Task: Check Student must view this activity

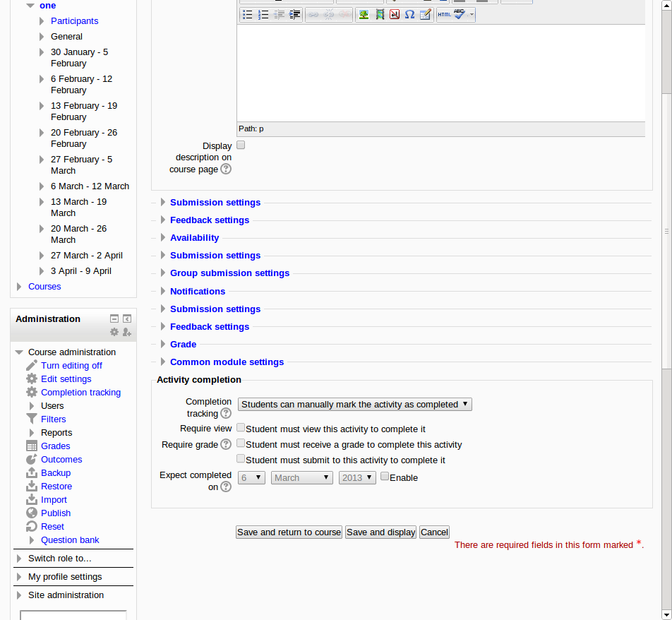Action: (x=241, y=427)
